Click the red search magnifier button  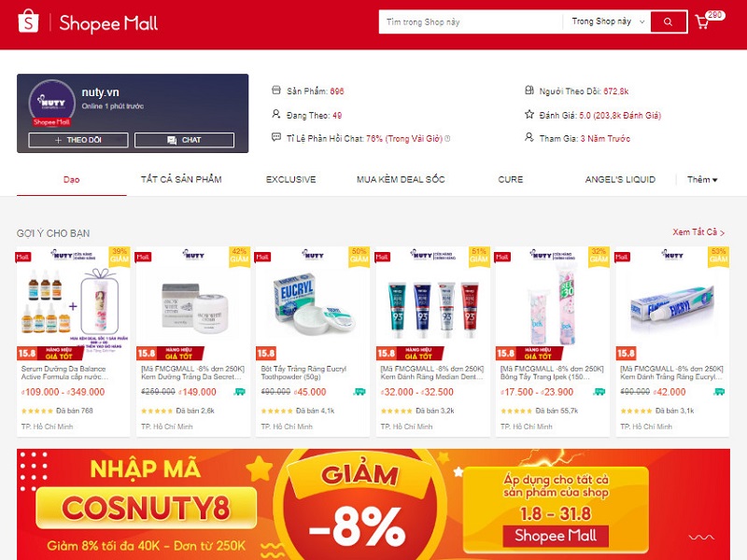[668, 21]
